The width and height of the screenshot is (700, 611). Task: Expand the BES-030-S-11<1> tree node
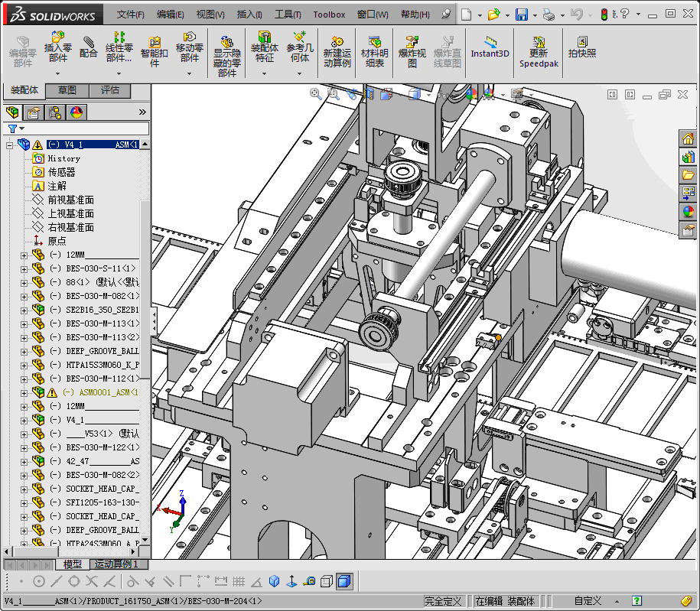(24, 268)
